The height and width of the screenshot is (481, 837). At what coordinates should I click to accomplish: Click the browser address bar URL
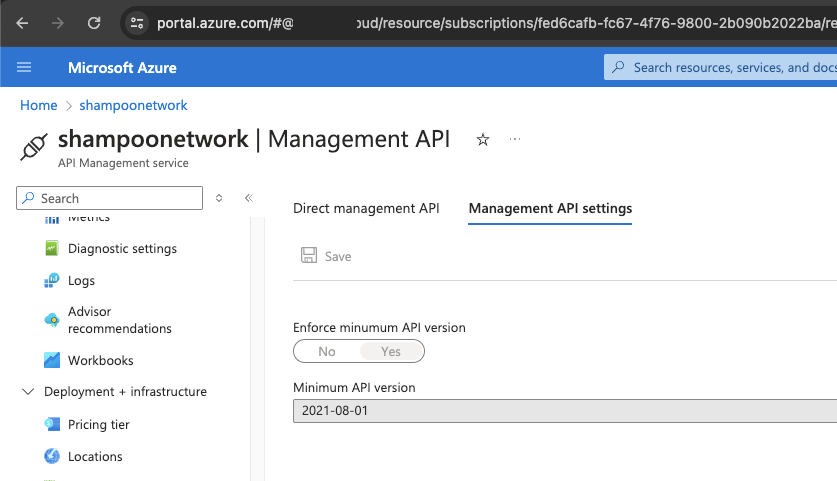pyautogui.click(x=496, y=23)
